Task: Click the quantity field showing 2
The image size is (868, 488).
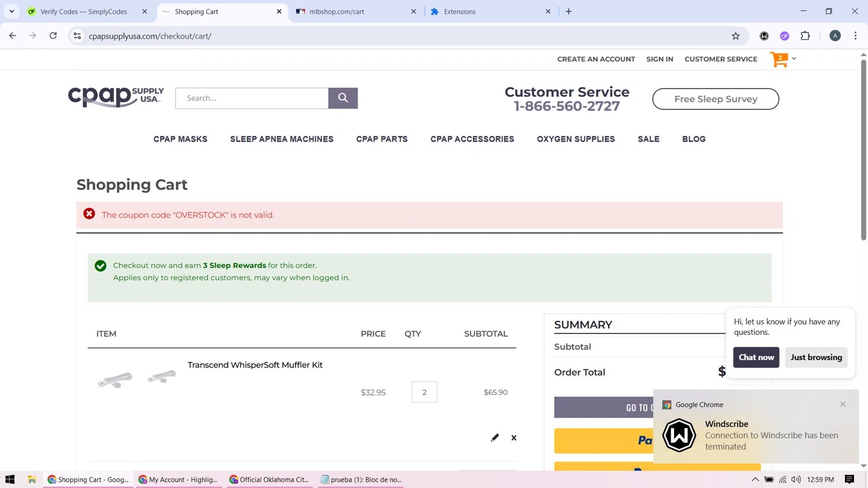Action: pyautogui.click(x=424, y=392)
